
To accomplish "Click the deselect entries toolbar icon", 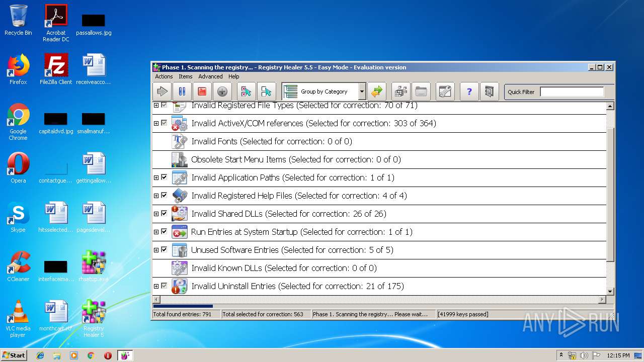I will pos(267,92).
